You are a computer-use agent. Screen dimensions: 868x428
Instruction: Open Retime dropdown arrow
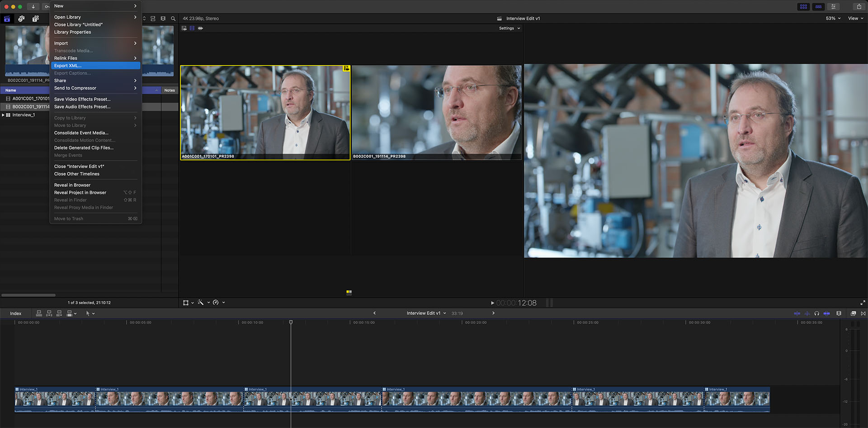coord(223,303)
